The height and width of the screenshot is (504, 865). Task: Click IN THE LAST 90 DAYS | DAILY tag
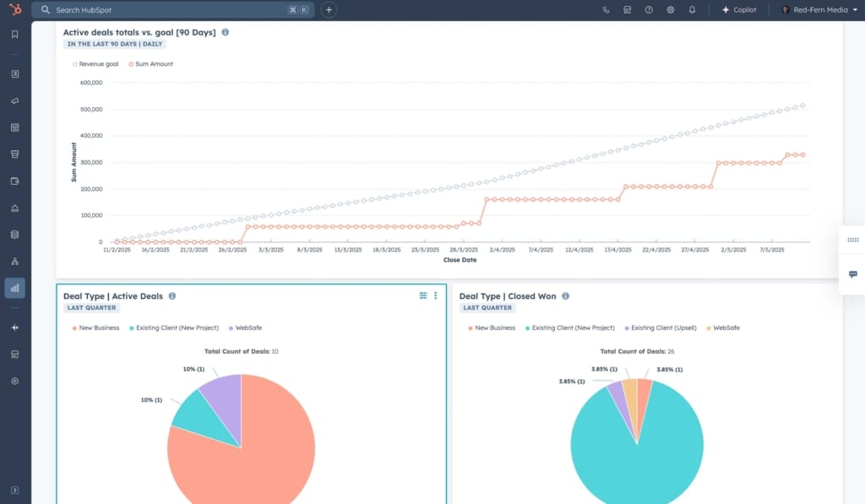[115, 44]
